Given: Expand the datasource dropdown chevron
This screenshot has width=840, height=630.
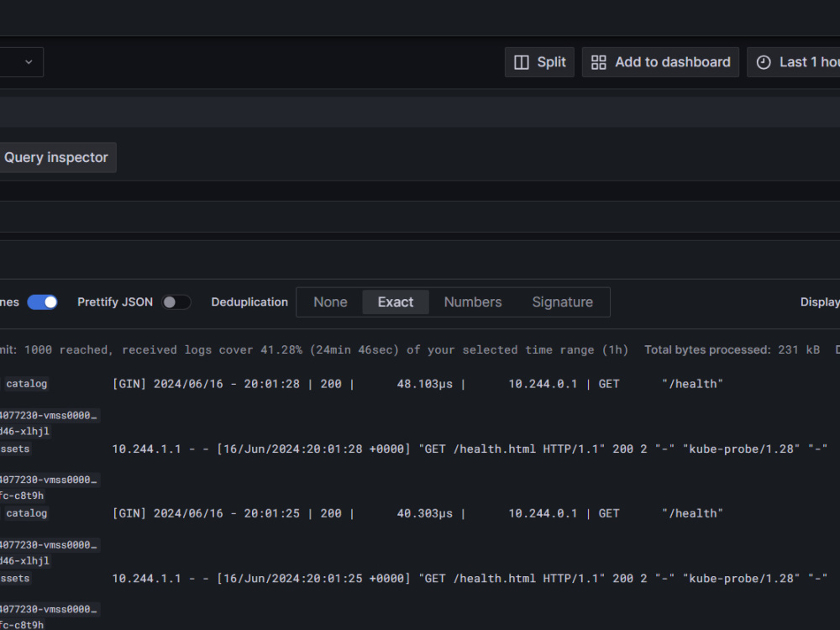Looking at the screenshot, I should click(29, 62).
